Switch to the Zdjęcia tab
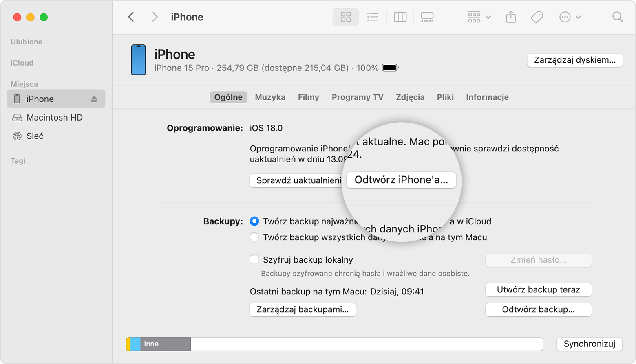The image size is (636, 364). point(410,97)
